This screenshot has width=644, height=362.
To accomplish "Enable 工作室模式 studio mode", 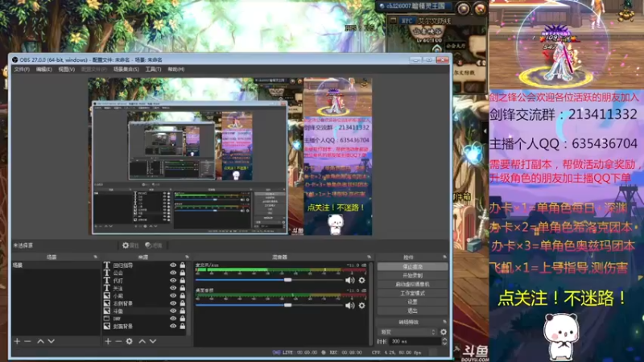I will coord(412,293).
